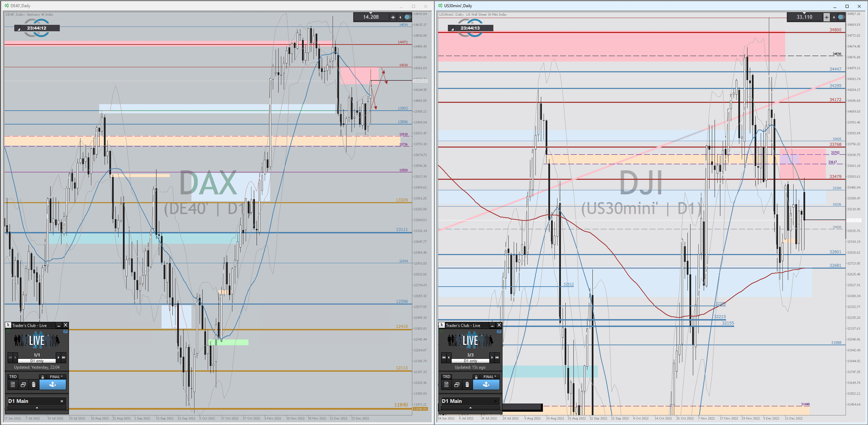This screenshot has width=868, height=425.
Task: Select the TRD tab in DAX panel
Action: (x=13, y=376)
